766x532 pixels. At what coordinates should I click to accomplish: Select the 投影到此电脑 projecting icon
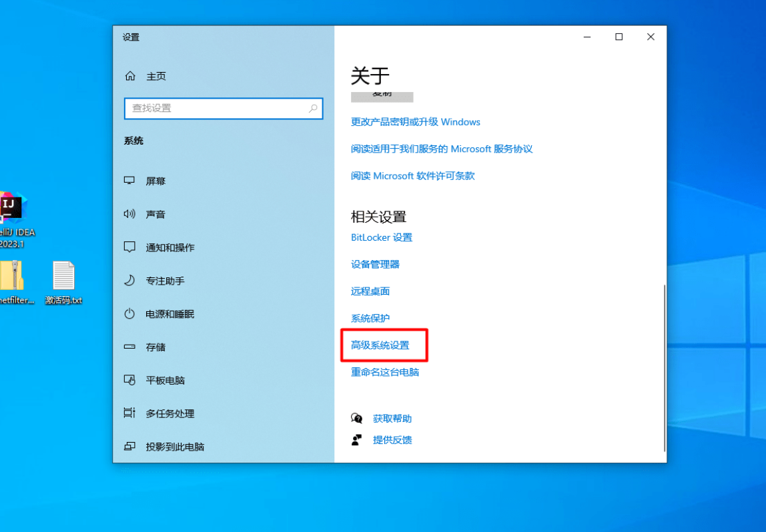pos(129,446)
